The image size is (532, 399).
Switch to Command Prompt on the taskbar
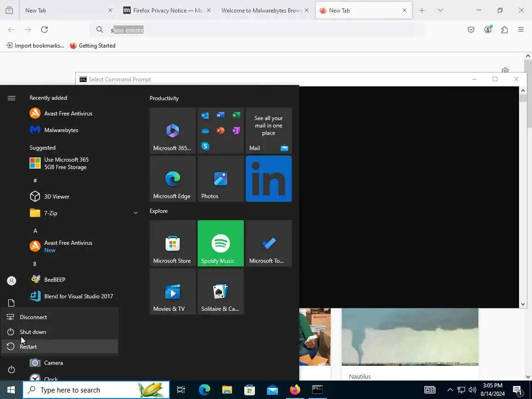(x=318, y=390)
